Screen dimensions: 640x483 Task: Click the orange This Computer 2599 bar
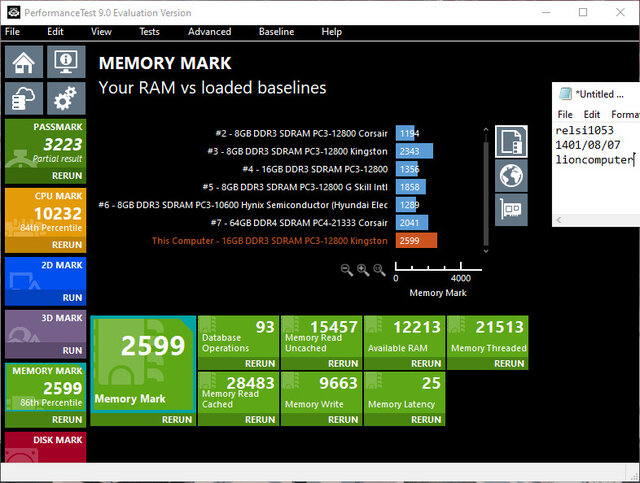click(416, 240)
